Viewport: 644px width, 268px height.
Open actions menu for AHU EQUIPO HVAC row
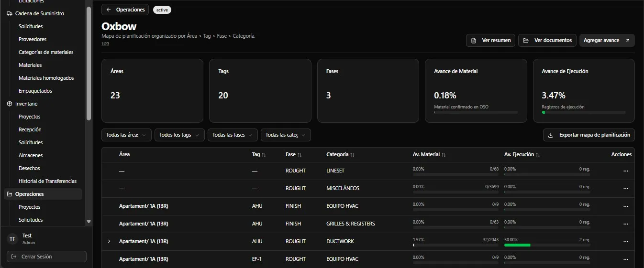[x=626, y=206]
